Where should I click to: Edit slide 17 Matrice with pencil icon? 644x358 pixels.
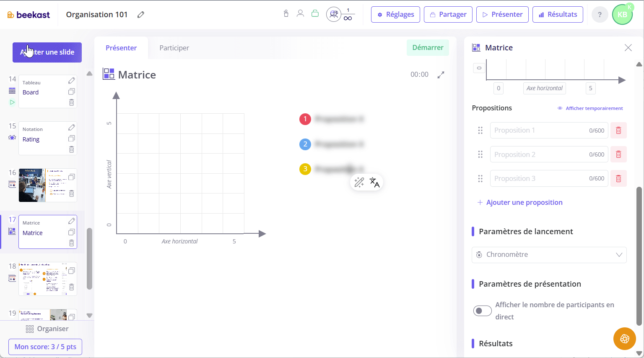tap(72, 221)
